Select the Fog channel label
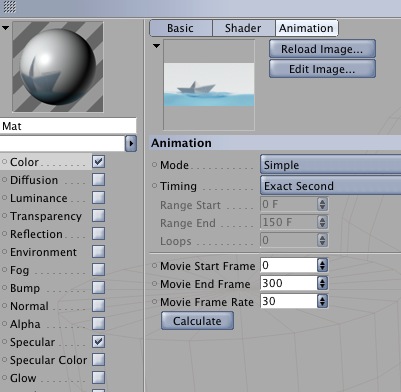401x392 pixels. tap(19, 270)
